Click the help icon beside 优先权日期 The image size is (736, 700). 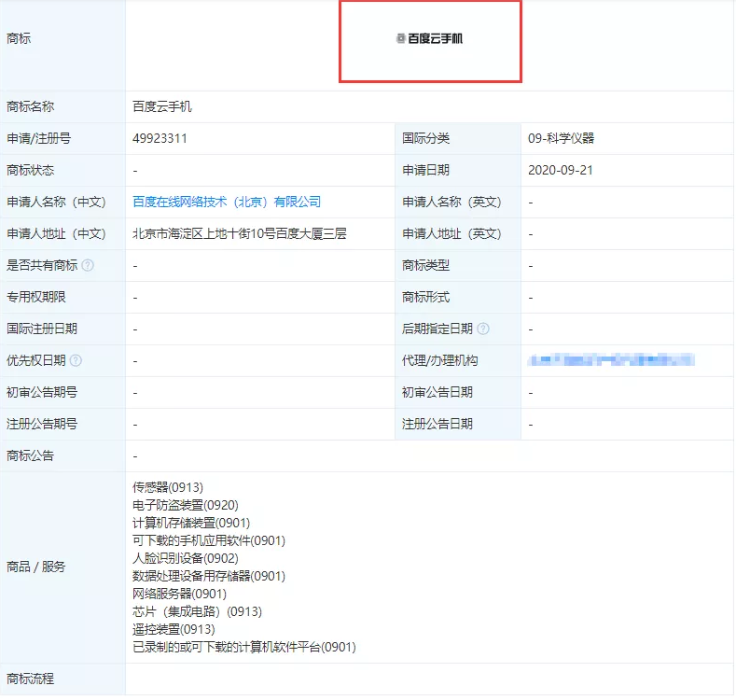tap(76, 360)
